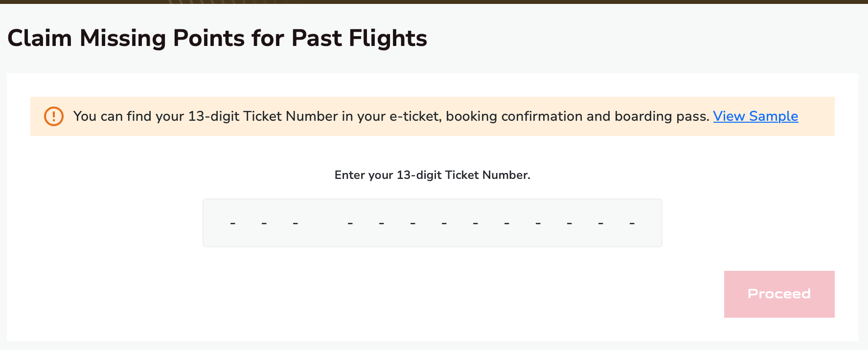Click the blank gap inside ticket number box
Image resolution: width=868 pixels, height=350 pixels.
click(x=323, y=223)
